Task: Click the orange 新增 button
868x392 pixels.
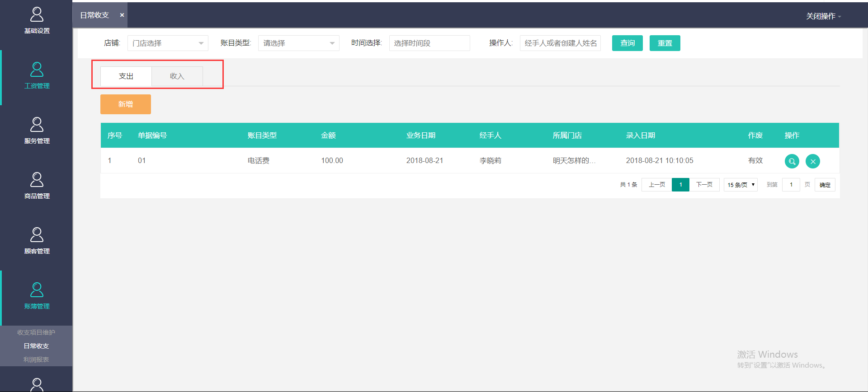Action: (126, 104)
